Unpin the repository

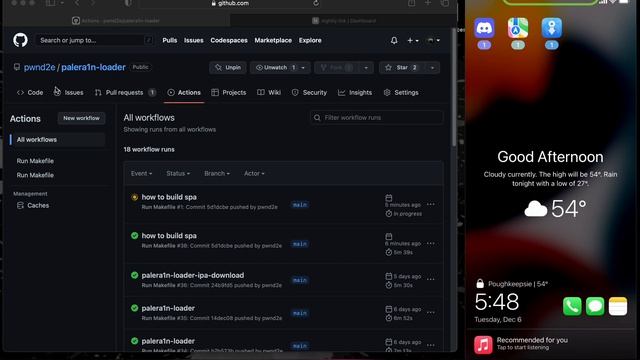tap(228, 68)
